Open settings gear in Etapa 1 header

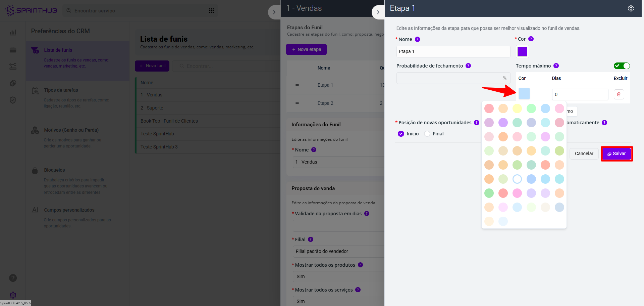(631, 8)
